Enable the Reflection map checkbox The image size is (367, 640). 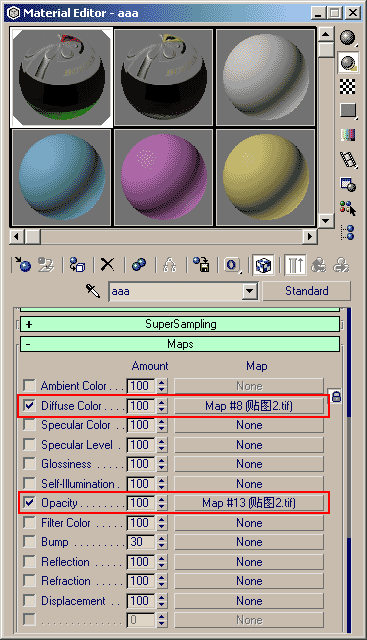point(29,561)
